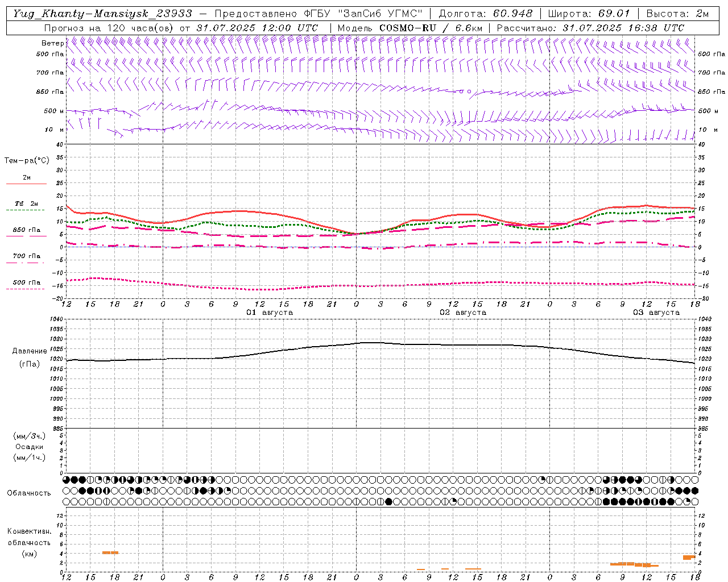Click the '02 августа' date label
The height and width of the screenshot is (582, 728).
(463, 313)
